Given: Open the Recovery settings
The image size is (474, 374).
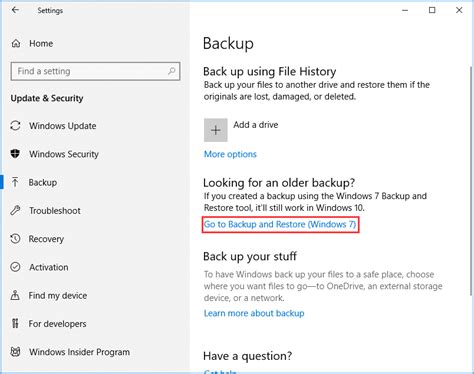Looking at the screenshot, I should (x=46, y=239).
